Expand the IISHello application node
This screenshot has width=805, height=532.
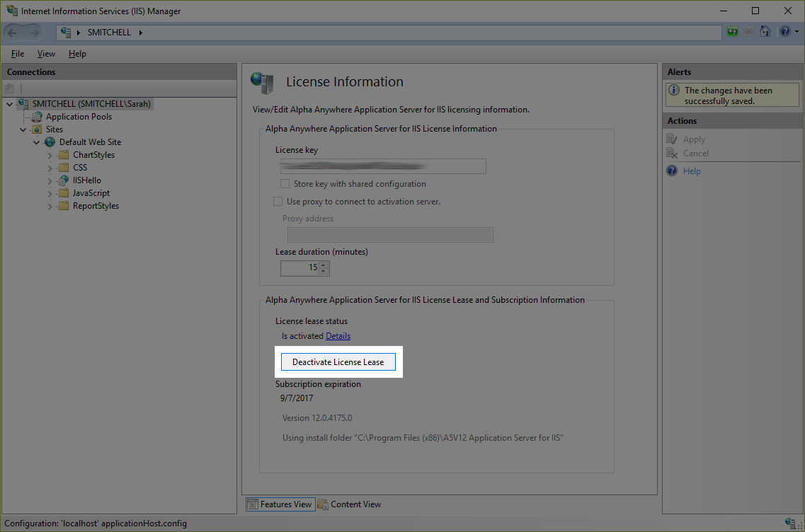pyautogui.click(x=50, y=181)
